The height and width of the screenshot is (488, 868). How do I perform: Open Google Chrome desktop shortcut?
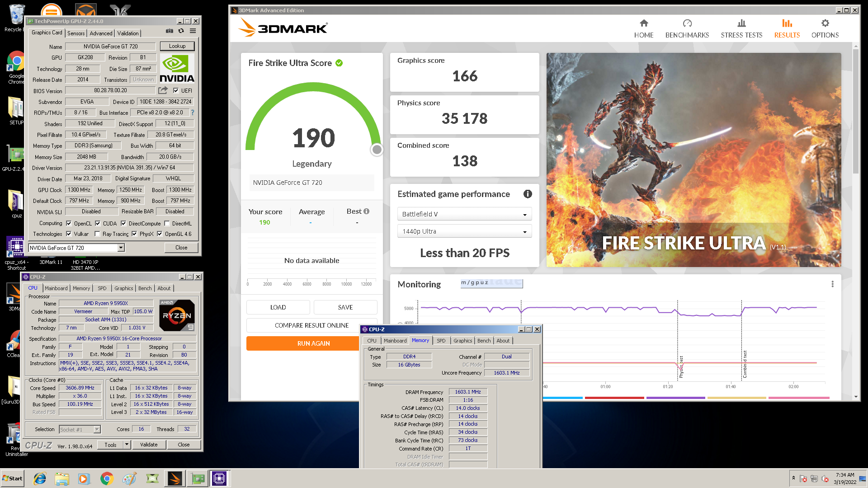point(16,68)
